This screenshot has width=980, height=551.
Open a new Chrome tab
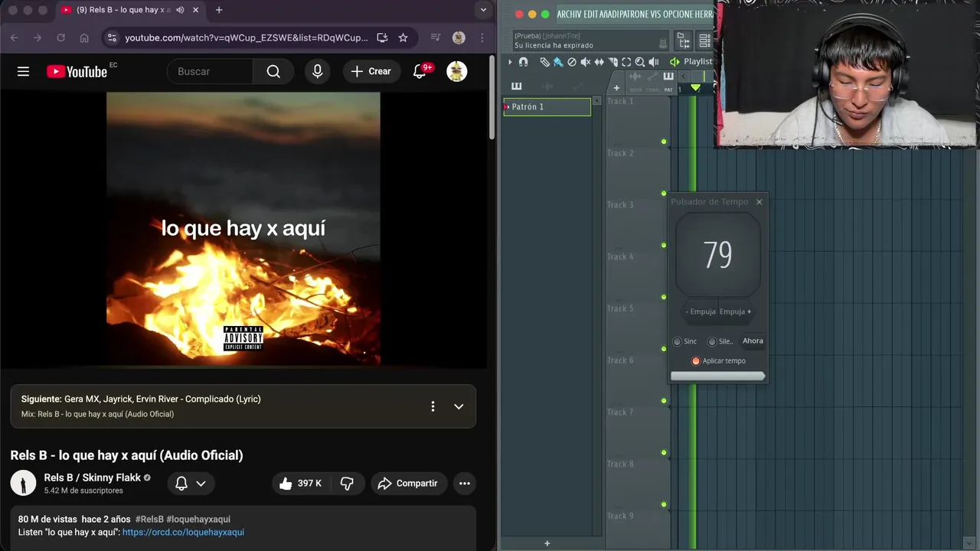click(219, 10)
